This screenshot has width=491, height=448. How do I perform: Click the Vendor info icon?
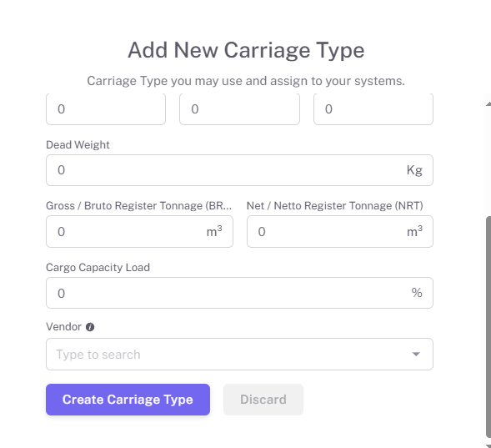point(90,327)
